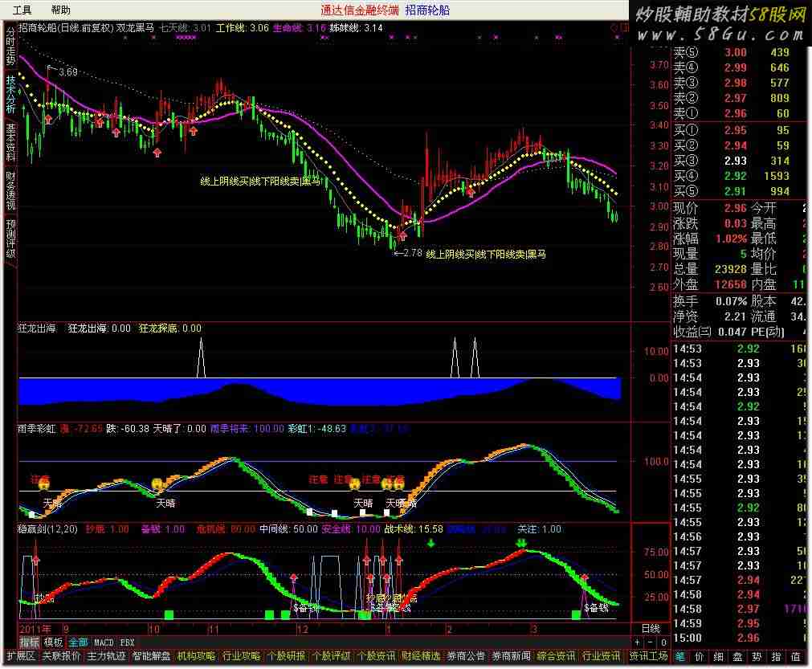The height and width of the screenshot is (669, 812).
Task: Click the 卖① order row at 2.96
Action: click(x=740, y=113)
